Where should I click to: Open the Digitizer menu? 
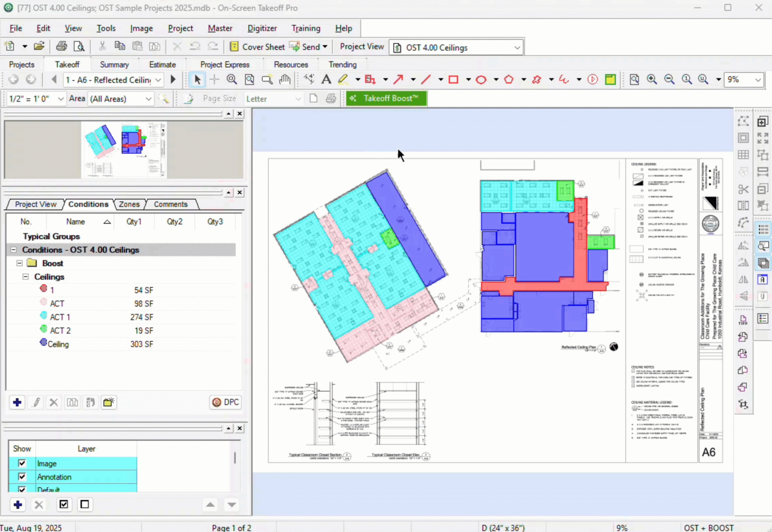pyautogui.click(x=262, y=28)
